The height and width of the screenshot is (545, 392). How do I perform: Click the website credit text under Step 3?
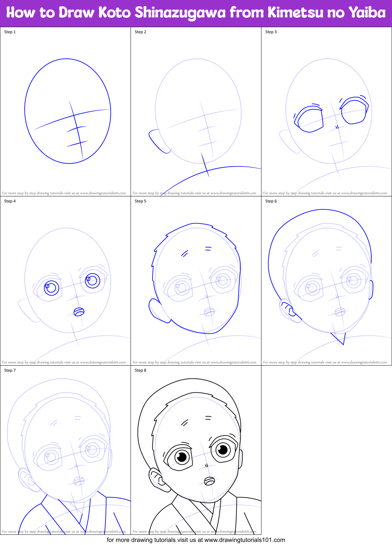point(325,193)
